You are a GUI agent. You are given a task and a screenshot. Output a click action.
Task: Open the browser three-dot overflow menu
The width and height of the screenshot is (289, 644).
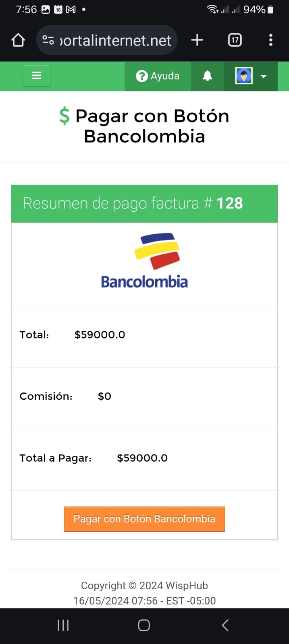point(270,40)
